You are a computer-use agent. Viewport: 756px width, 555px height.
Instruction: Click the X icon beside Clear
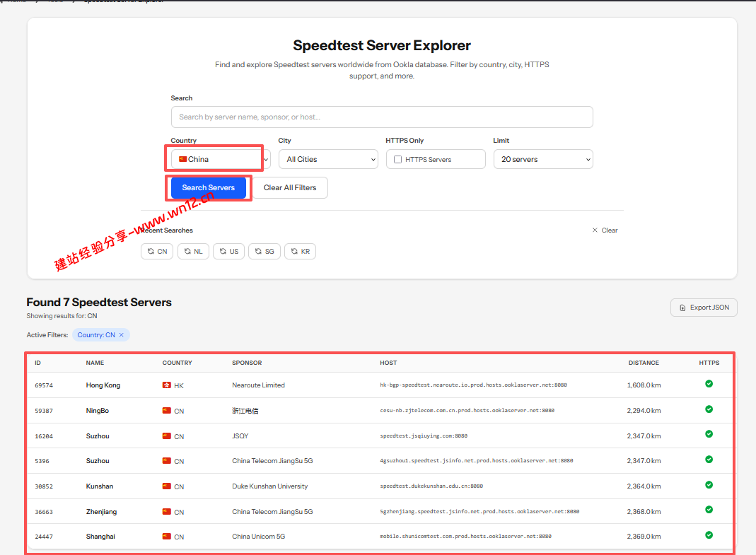(x=595, y=230)
